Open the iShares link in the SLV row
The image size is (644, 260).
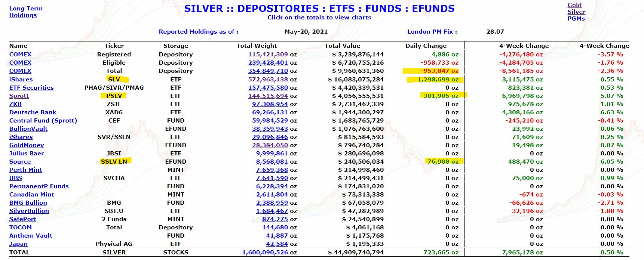click(21, 80)
